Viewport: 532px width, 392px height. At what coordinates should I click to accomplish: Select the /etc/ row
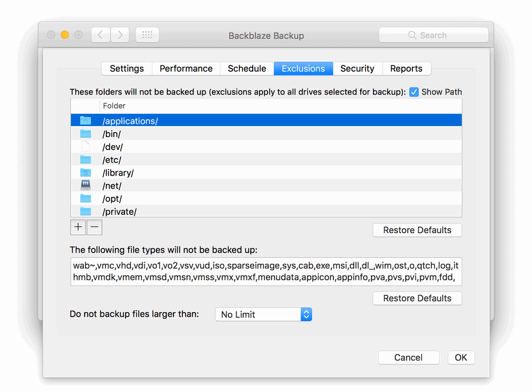coord(267,160)
